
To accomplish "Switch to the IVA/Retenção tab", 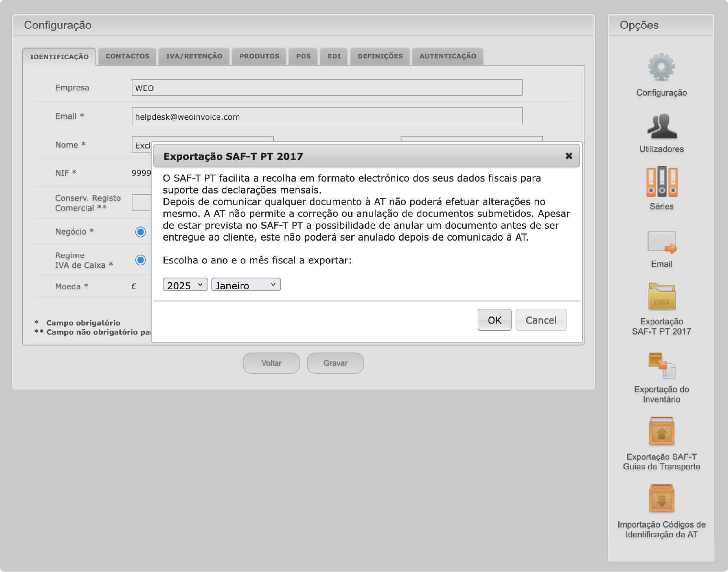I will (x=194, y=56).
